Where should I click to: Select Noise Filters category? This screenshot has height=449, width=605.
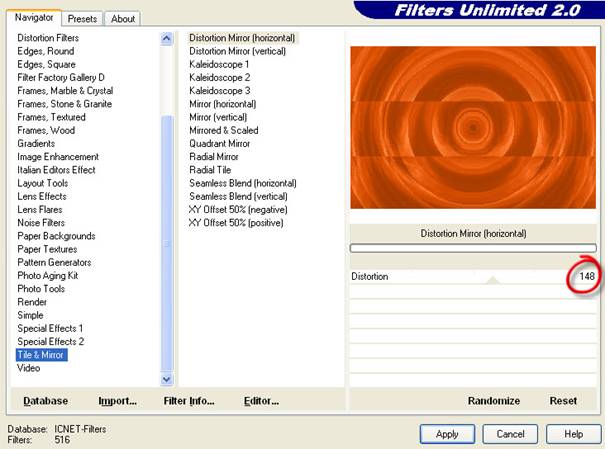tap(41, 223)
